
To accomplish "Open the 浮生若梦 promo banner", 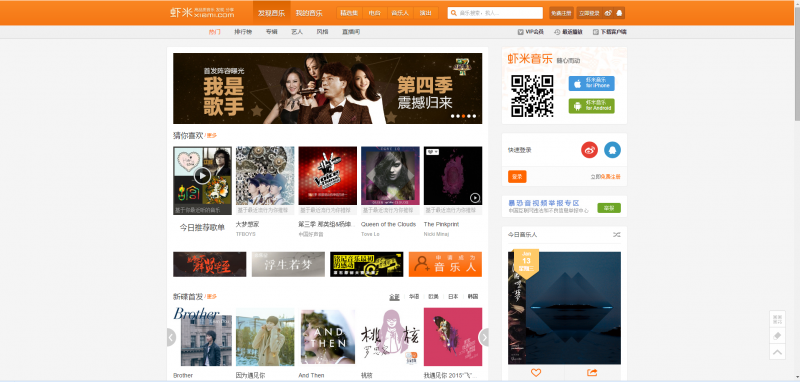I will pyautogui.click(x=288, y=264).
